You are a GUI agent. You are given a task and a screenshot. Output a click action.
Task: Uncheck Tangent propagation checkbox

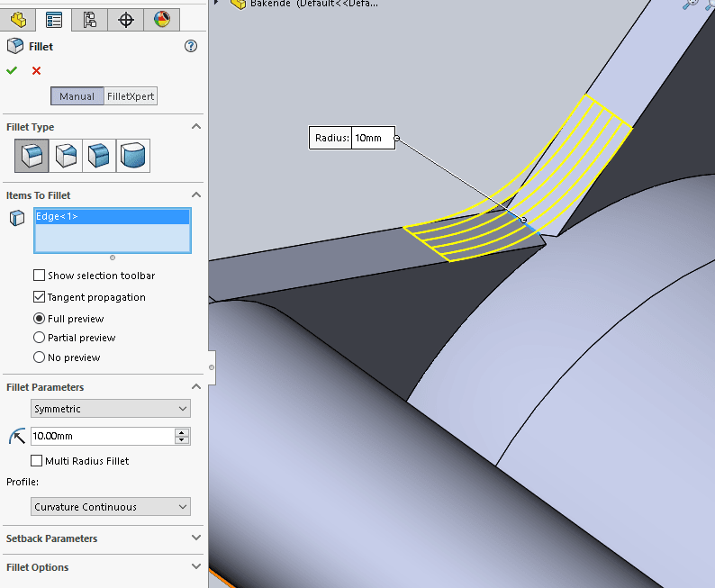39,297
